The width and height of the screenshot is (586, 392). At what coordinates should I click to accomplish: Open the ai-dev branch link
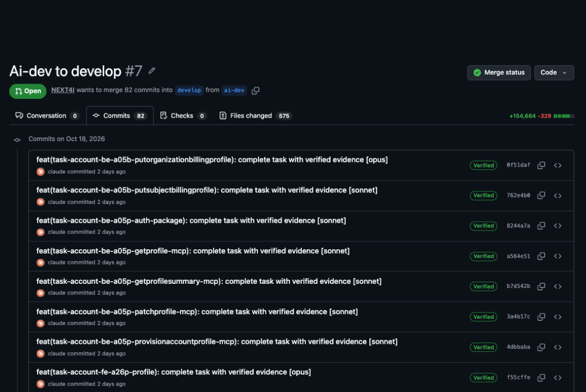click(x=234, y=90)
